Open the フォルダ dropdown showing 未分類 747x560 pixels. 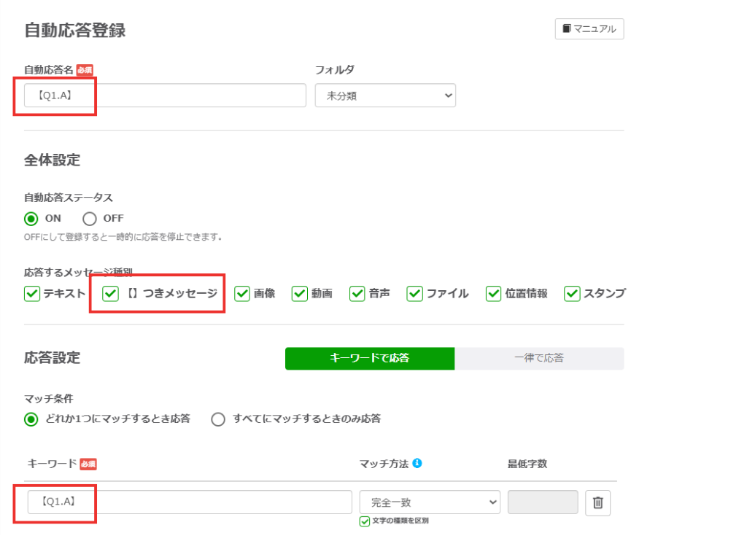[x=385, y=96]
